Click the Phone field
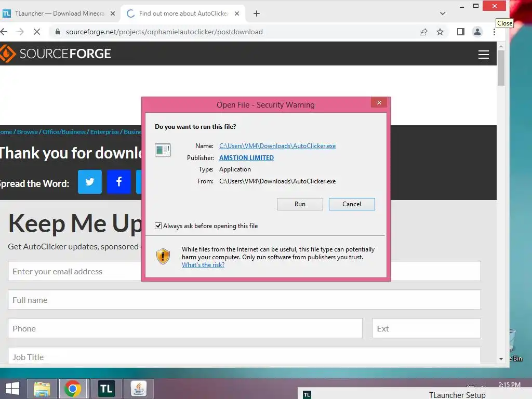The image size is (532, 399). point(185,328)
